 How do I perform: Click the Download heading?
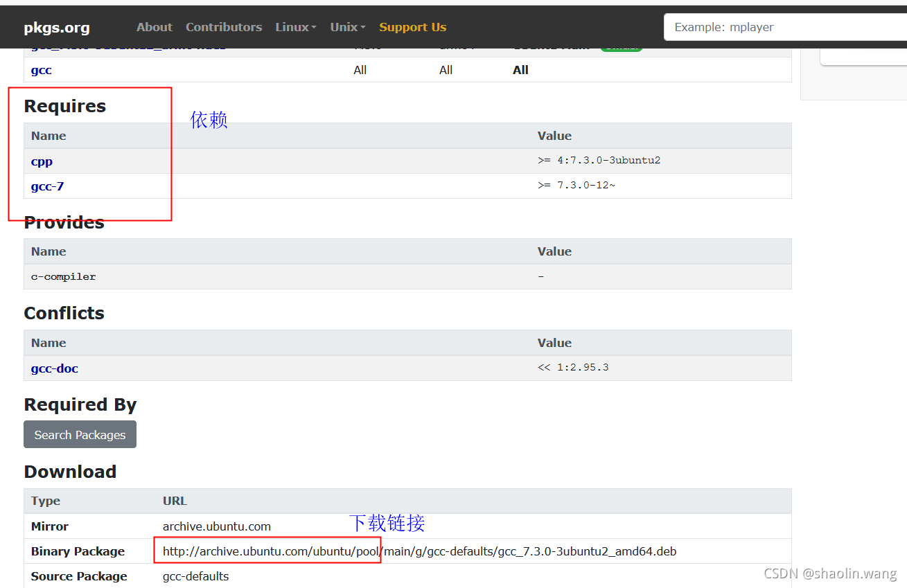point(70,472)
